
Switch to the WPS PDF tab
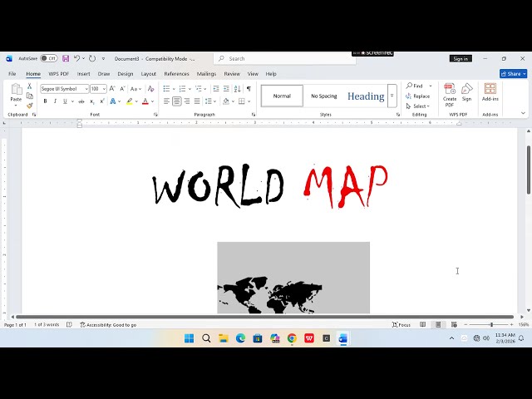(59, 74)
